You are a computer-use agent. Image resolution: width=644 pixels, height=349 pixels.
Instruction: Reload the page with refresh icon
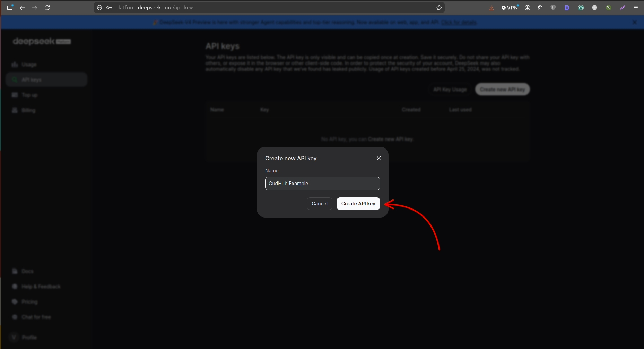pyautogui.click(x=47, y=8)
